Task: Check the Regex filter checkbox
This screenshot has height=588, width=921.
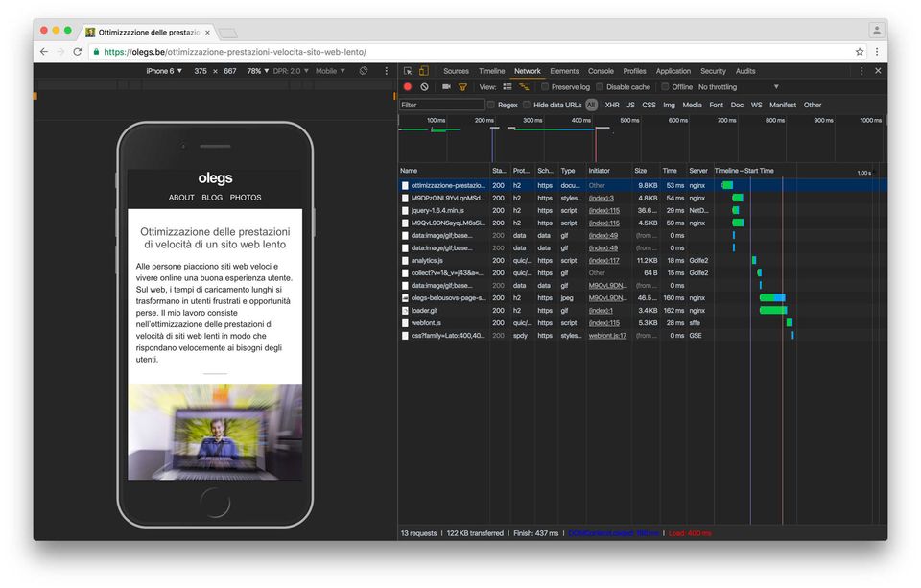Action: point(491,106)
